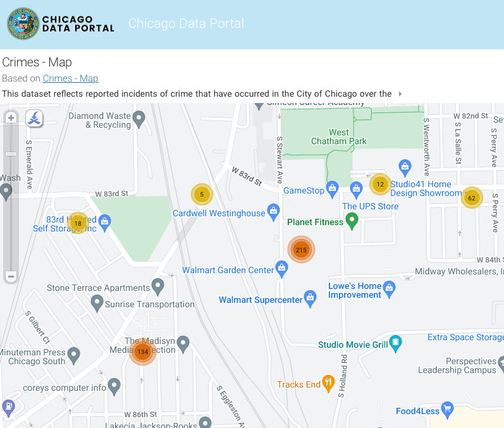The width and height of the screenshot is (504, 428).
Task: Click the Studio41 Home Design Showroom pin
Action: pos(405,168)
